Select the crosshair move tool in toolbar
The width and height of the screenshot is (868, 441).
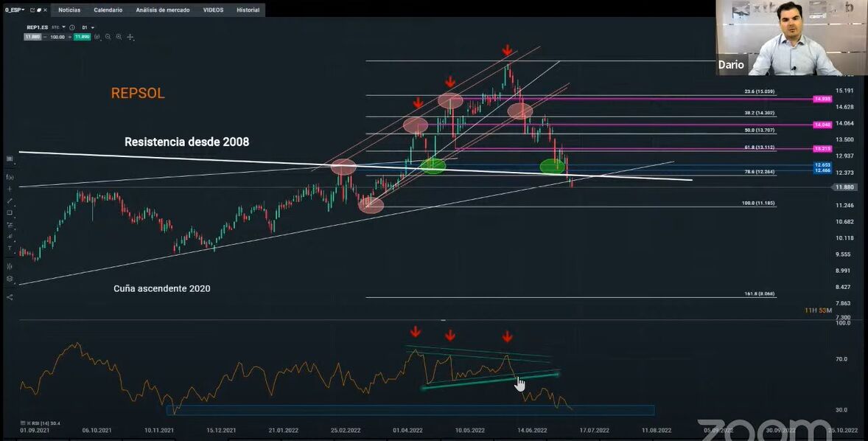130,37
